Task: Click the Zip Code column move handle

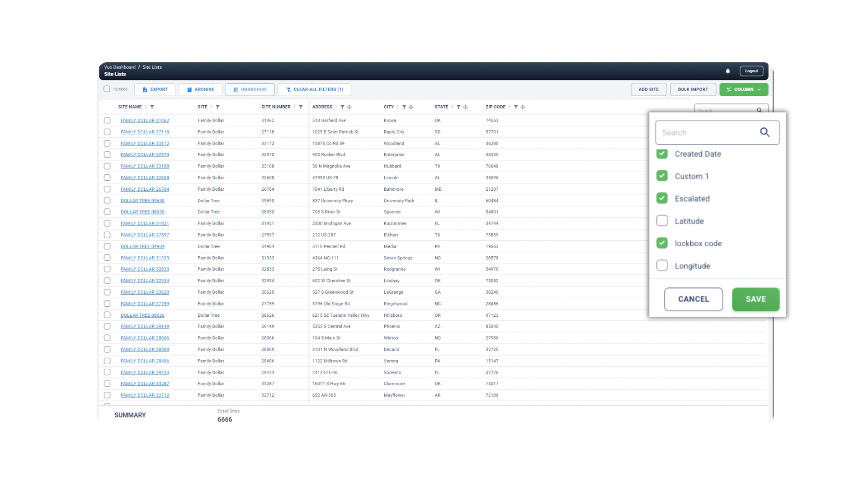Action: tap(523, 107)
